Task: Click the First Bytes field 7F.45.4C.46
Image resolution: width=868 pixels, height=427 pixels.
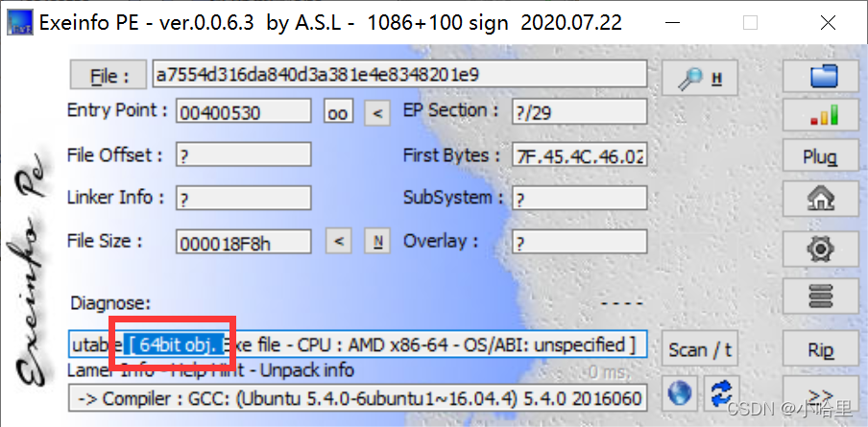Action: 579,154
